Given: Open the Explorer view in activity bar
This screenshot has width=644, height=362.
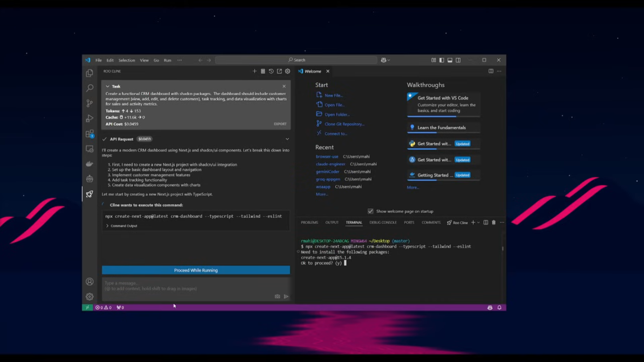Looking at the screenshot, I should (90, 73).
